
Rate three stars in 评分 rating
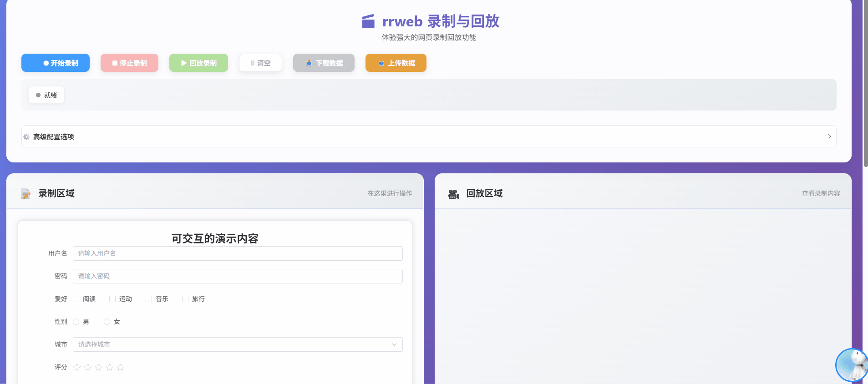click(99, 367)
